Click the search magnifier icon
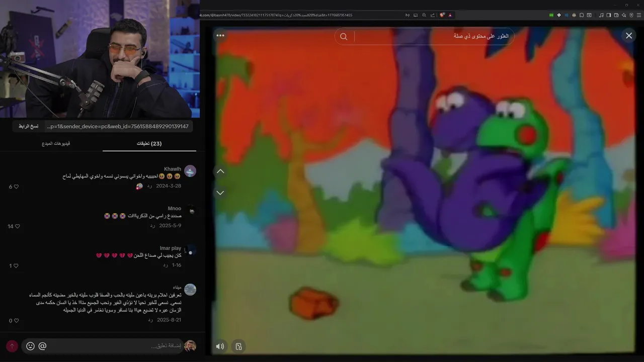 tap(344, 36)
